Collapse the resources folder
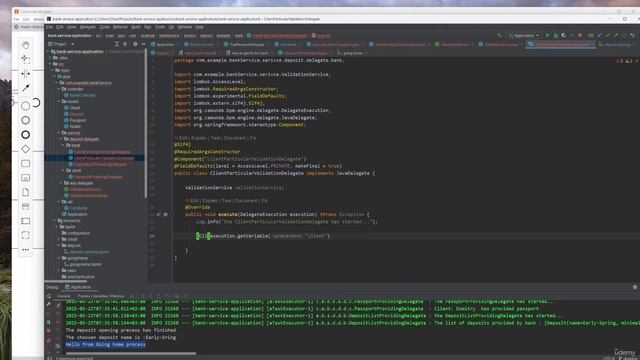Screen dimensions: 640x360 (x=54, y=220)
